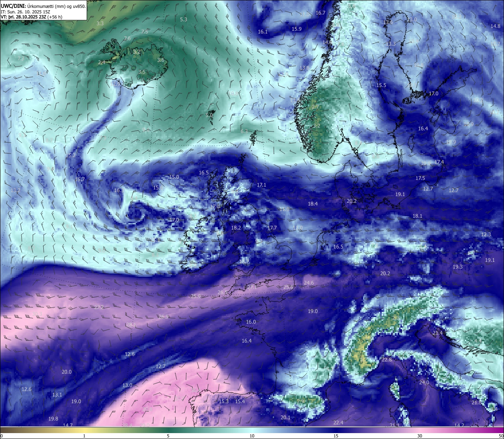The width and height of the screenshot is (504, 439).
Task: Click the 20.0 value at lower left
Action: [67, 372]
